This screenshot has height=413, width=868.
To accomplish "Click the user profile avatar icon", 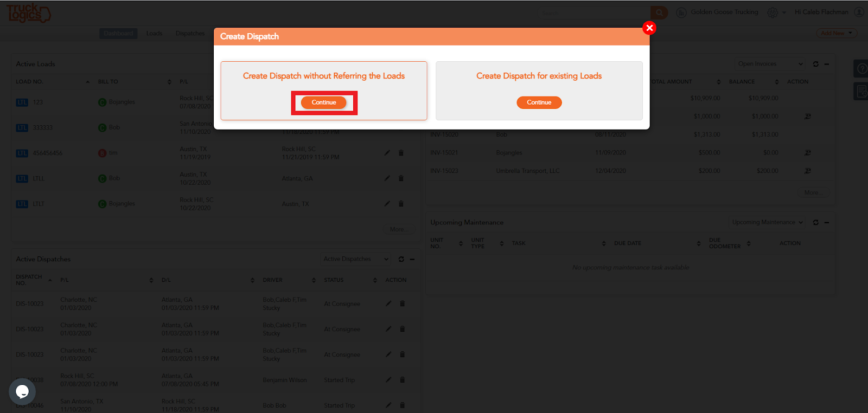I will coord(859,12).
